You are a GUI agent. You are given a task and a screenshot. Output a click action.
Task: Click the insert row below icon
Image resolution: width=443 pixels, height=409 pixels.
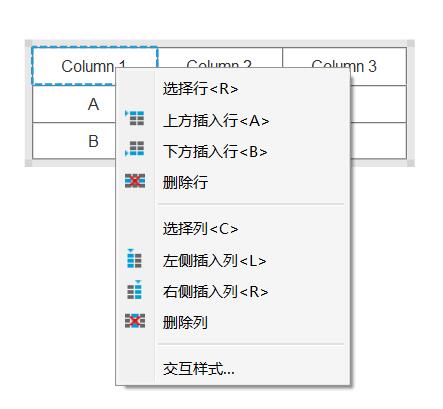click(135, 149)
